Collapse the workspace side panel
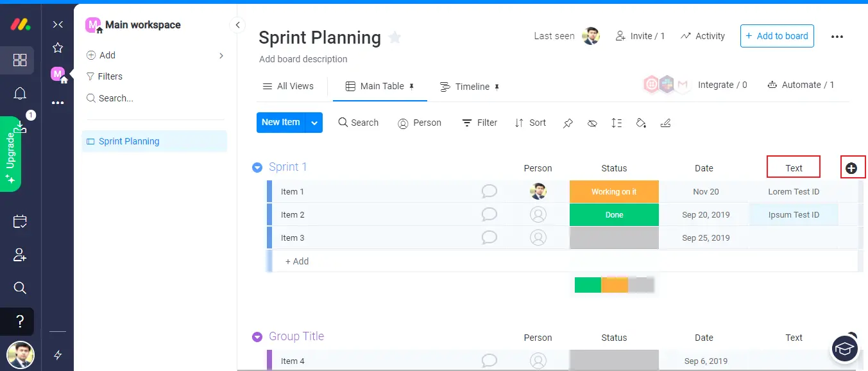The image size is (868, 371). (237, 25)
